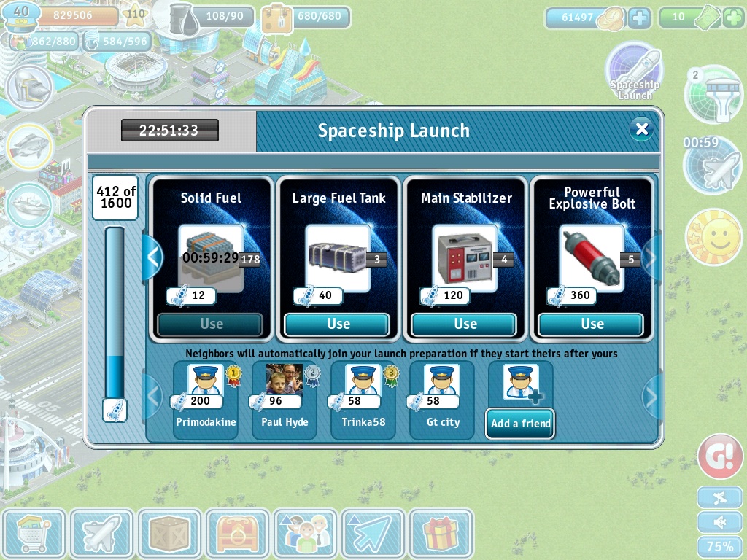This screenshot has height=560, width=747.
Task: Open the airplane radar timer icon
Action: pos(712,166)
